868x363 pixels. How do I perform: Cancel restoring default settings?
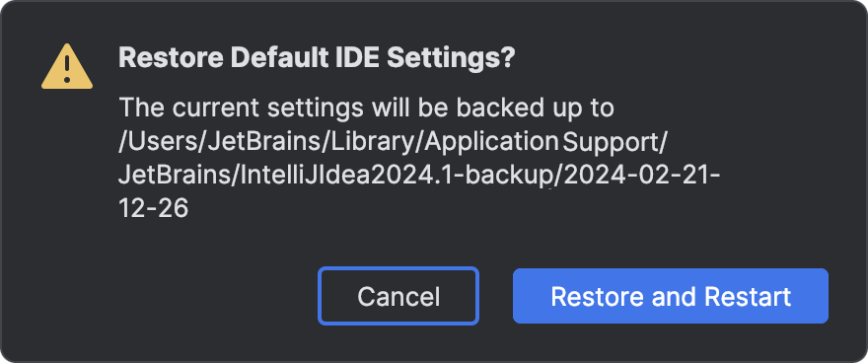click(x=398, y=296)
